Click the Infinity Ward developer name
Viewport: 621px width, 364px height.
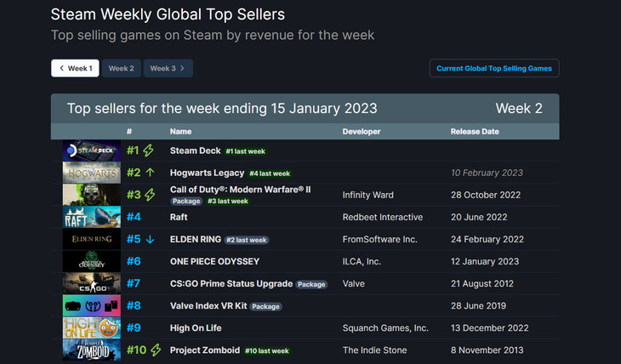(x=368, y=195)
